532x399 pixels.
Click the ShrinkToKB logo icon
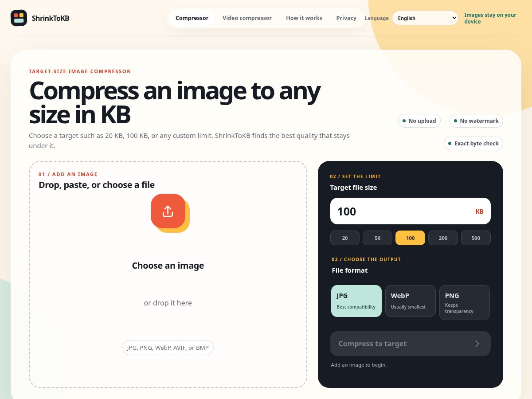click(19, 18)
